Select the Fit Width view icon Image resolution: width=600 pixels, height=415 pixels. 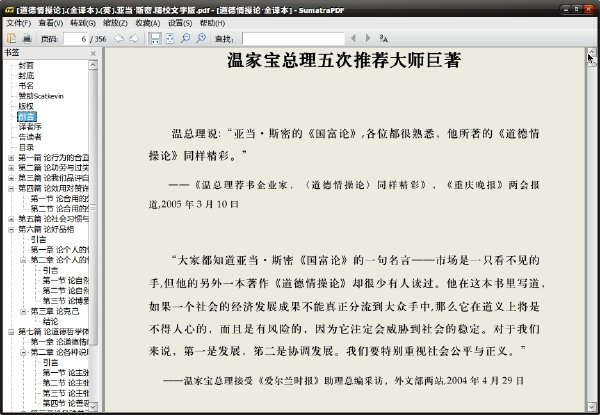155,38
